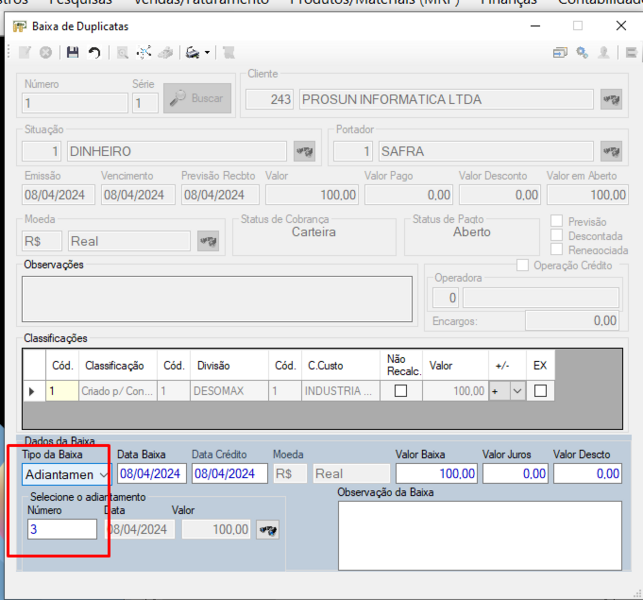Click the Data Baixa date field
The image size is (643, 600).
[x=152, y=474]
